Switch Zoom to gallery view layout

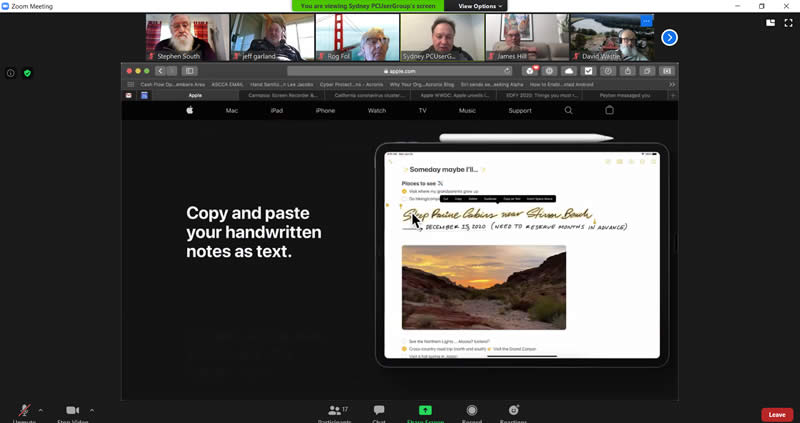tap(770, 22)
